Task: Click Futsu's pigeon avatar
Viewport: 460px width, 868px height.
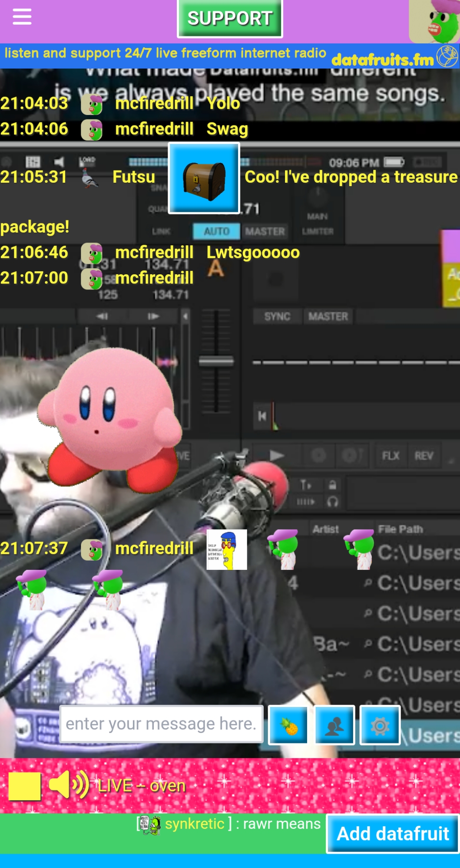Action: 90,178
